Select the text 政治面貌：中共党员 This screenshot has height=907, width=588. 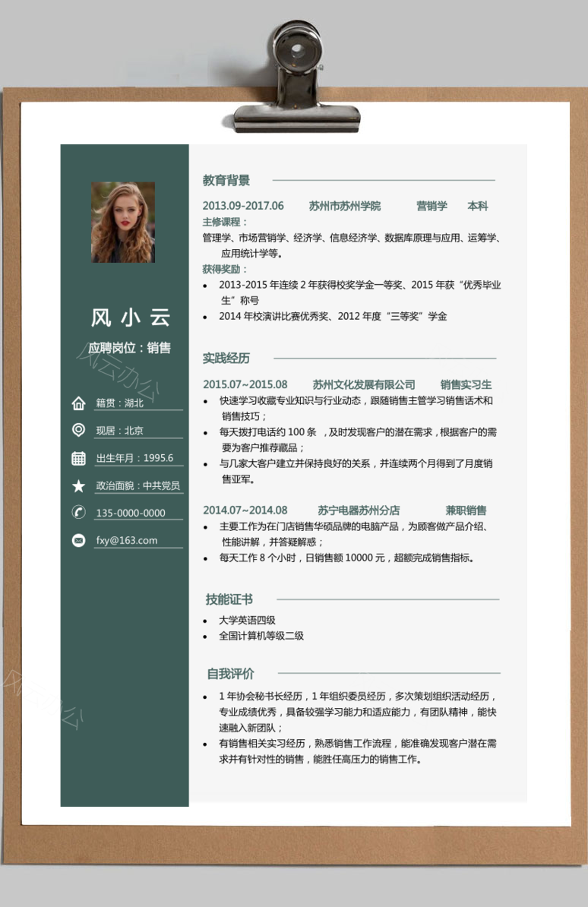tap(138, 485)
